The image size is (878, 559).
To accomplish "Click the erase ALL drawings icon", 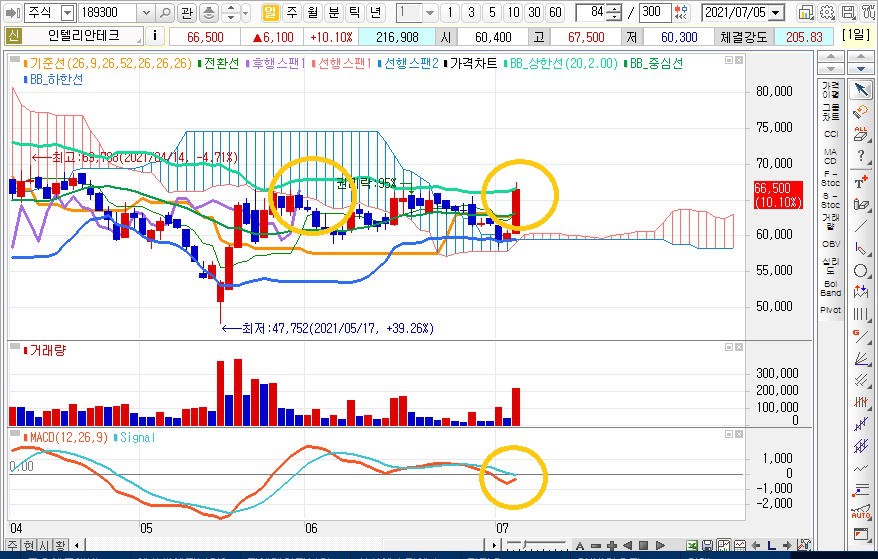I will [861, 133].
